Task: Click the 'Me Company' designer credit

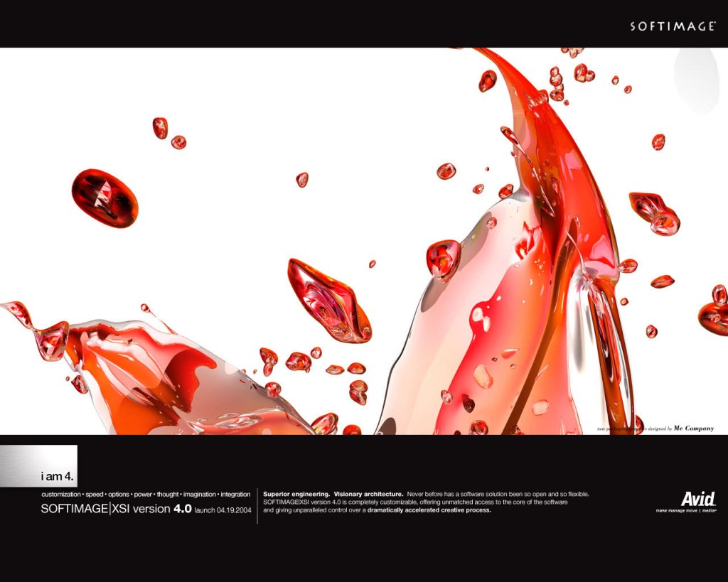Action: (x=693, y=429)
